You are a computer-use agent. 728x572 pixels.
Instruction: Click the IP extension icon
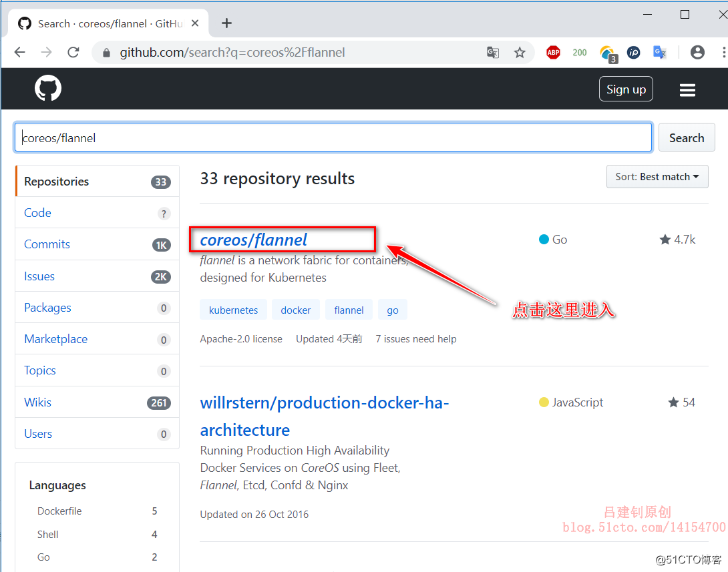coord(633,53)
